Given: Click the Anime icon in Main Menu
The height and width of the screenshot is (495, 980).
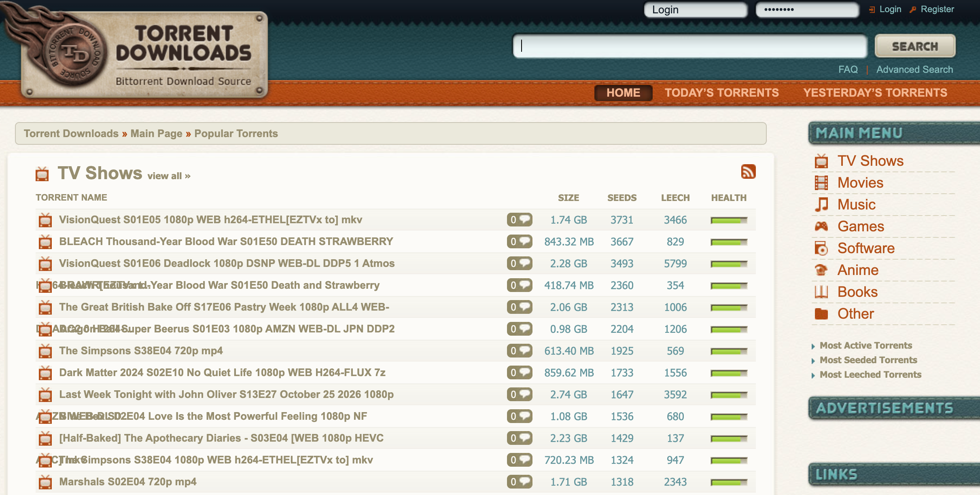Looking at the screenshot, I should tap(821, 270).
